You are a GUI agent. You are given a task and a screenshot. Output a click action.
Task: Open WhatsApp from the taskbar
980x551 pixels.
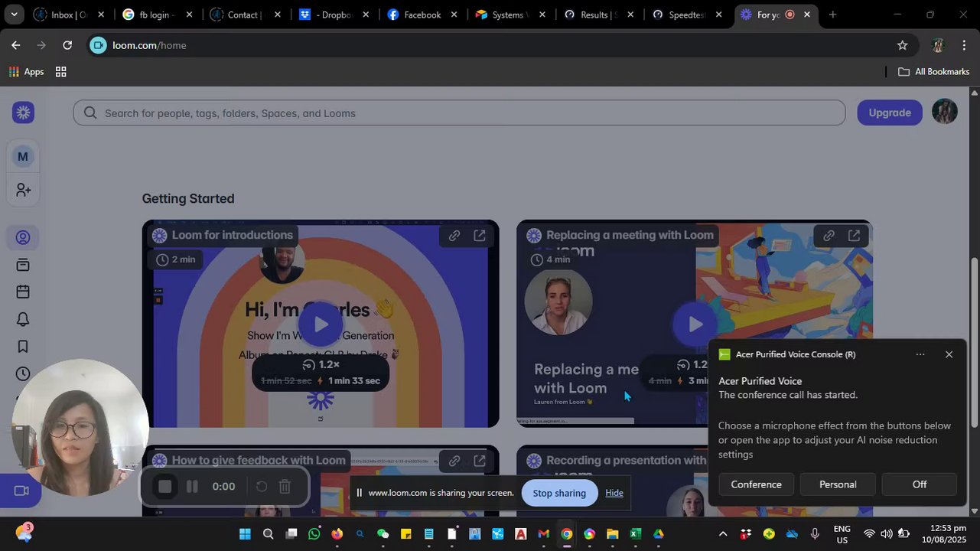click(314, 534)
